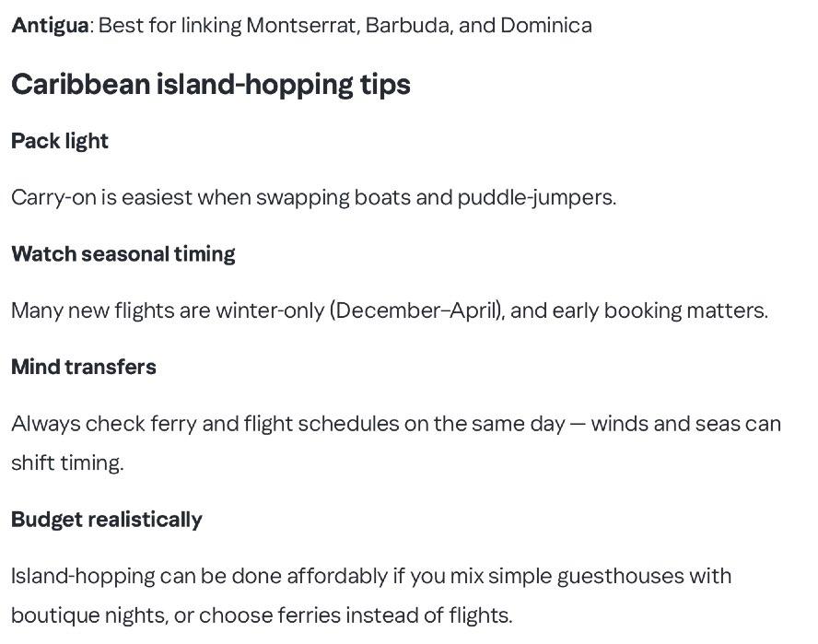Click the text "(December–April)"
The height and width of the screenshot is (644, 818).
click(x=415, y=310)
